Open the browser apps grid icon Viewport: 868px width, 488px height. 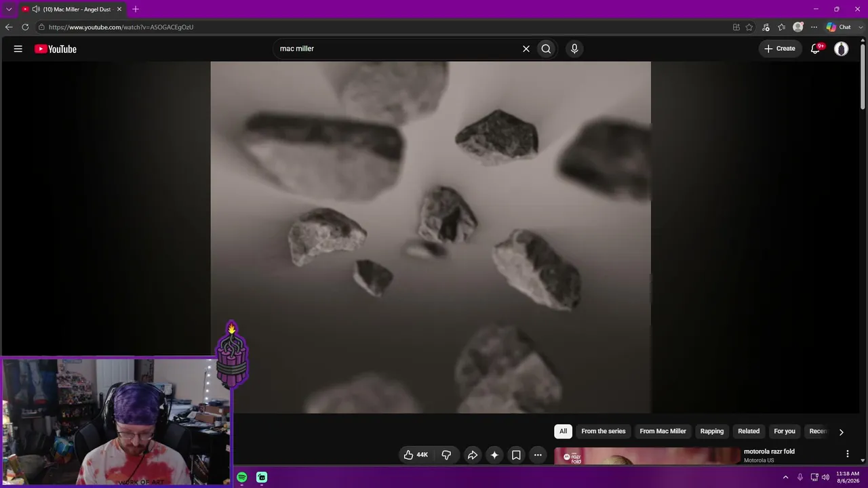(736, 27)
